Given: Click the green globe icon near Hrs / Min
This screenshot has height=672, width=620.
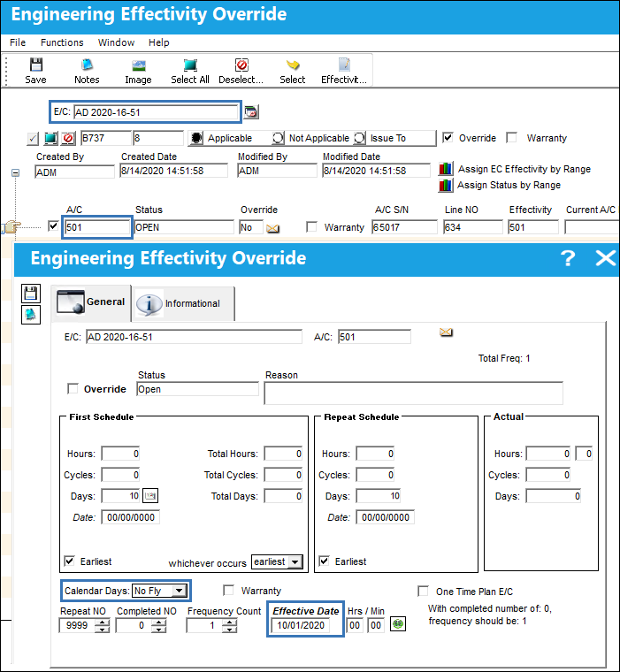Looking at the screenshot, I should tap(398, 623).
